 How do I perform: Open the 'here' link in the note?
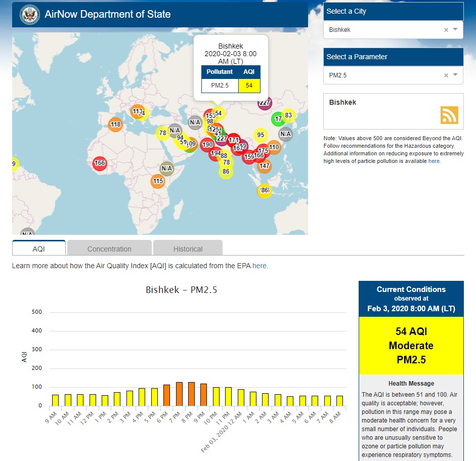point(434,161)
